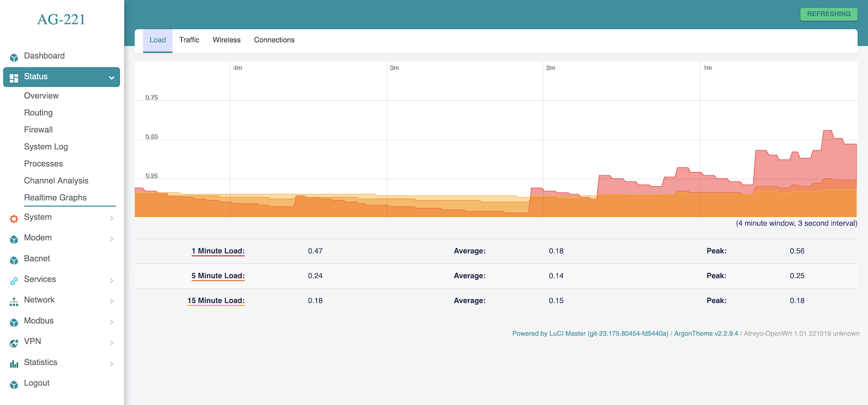Click the AG-221 hostname title
This screenshot has width=868, height=405.
[61, 20]
